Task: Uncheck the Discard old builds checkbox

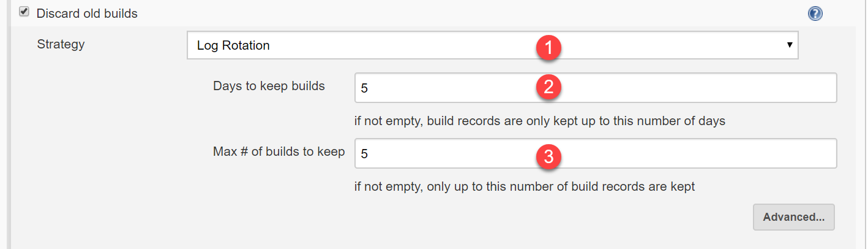Action: pos(24,12)
